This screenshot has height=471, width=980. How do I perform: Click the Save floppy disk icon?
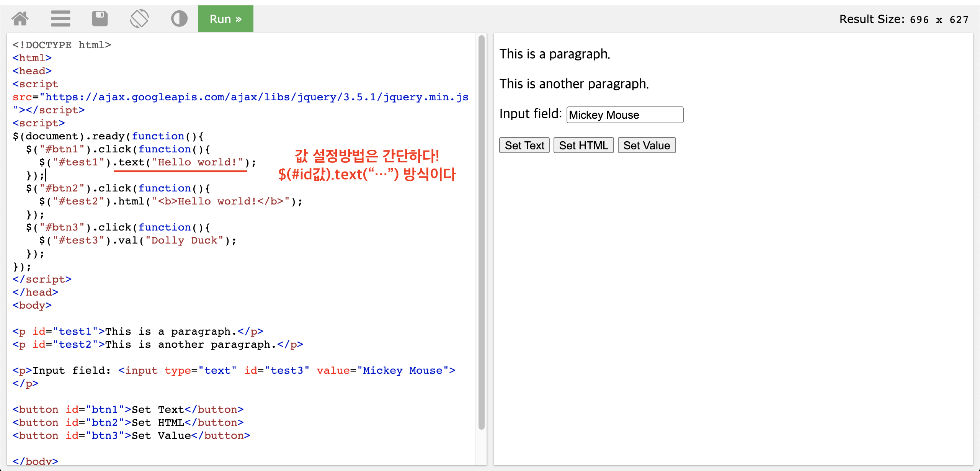click(100, 18)
